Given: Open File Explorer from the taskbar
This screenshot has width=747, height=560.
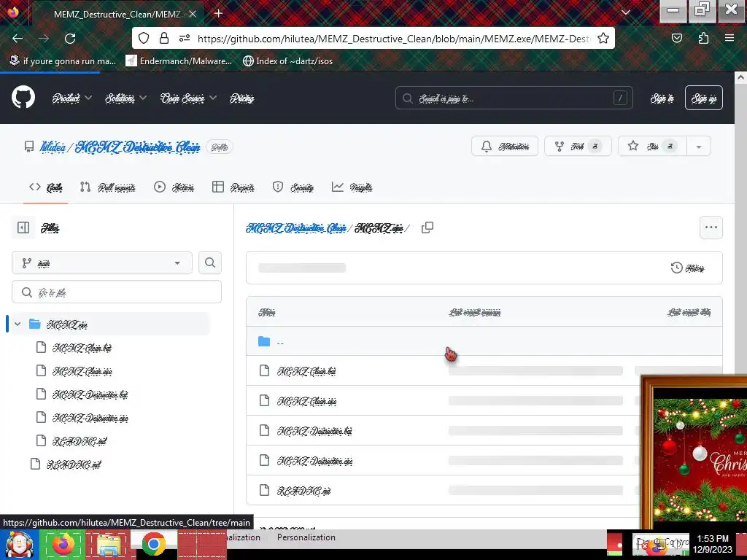Looking at the screenshot, I should 109,544.
